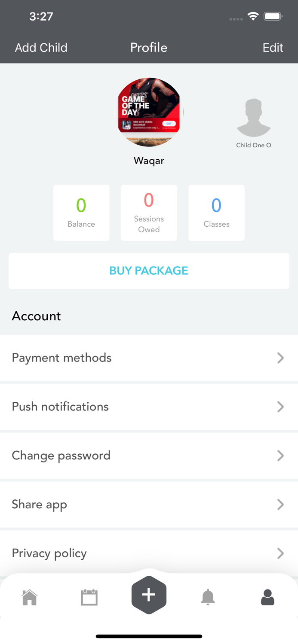Open notifications bell icon
This screenshot has height=644, width=298.
(x=208, y=597)
